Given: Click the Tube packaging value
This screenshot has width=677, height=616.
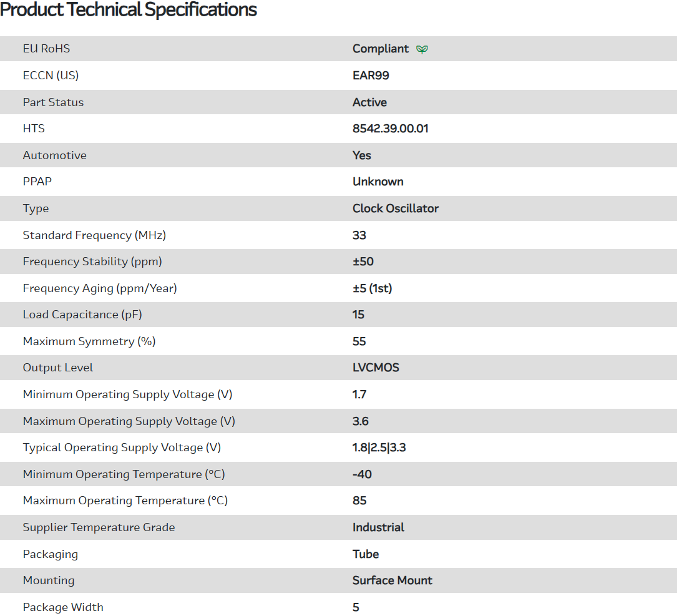Looking at the screenshot, I should click(x=366, y=554).
